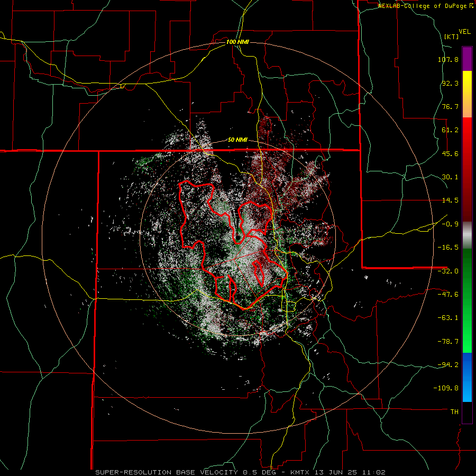Pick the black TH color bar segment
This screenshot has width=476, height=476.
pos(467,412)
